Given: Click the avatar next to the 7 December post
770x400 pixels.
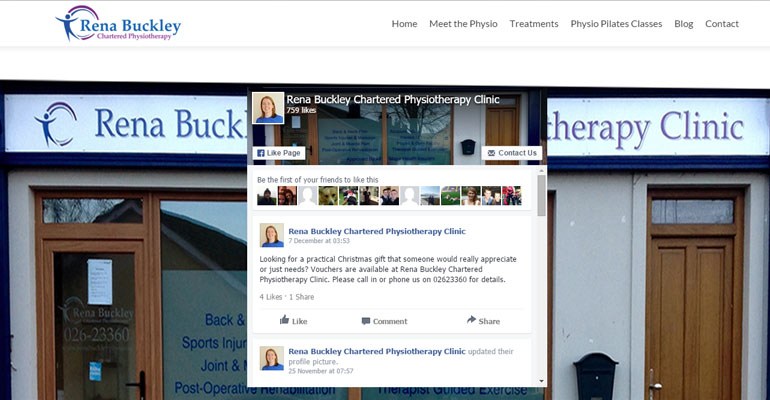Looking at the screenshot, I should 272,235.
